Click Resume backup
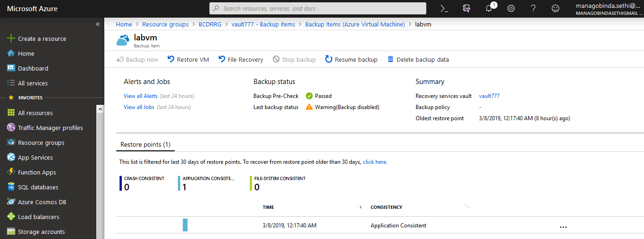 coord(351,59)
